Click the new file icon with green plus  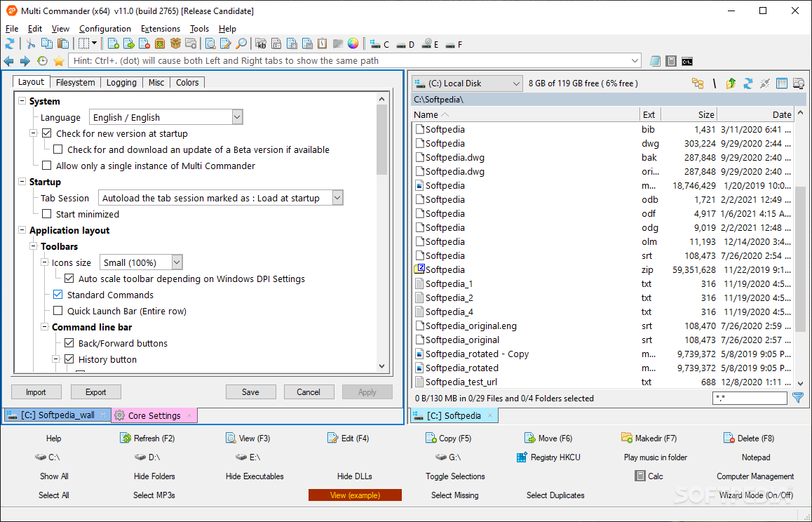[x=113, y=44]
